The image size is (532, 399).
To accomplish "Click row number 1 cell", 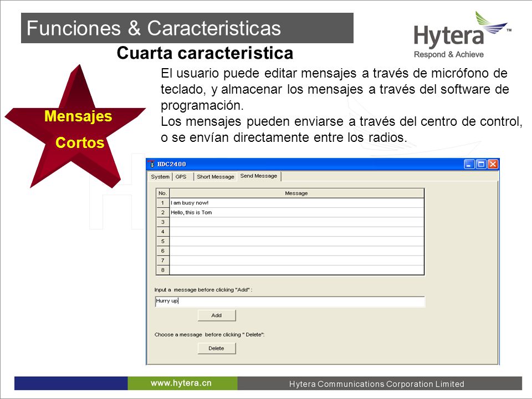I will (x=162, y=203).
